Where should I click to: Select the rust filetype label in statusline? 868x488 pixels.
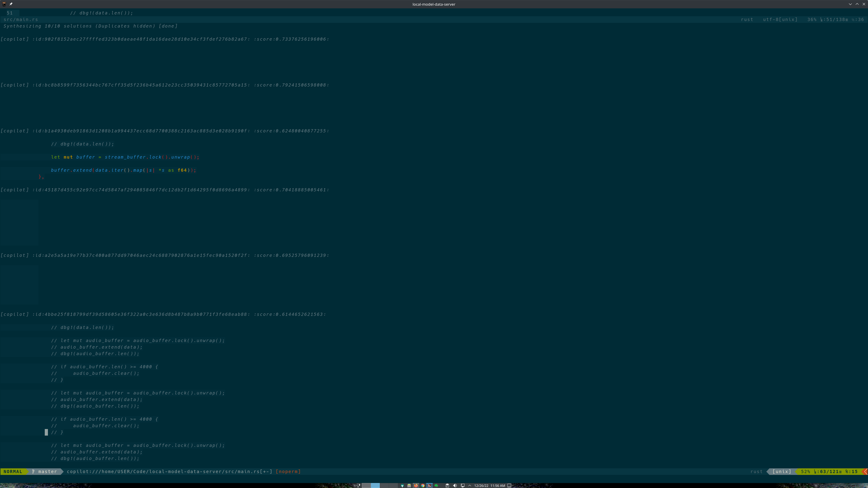(757, 472)
